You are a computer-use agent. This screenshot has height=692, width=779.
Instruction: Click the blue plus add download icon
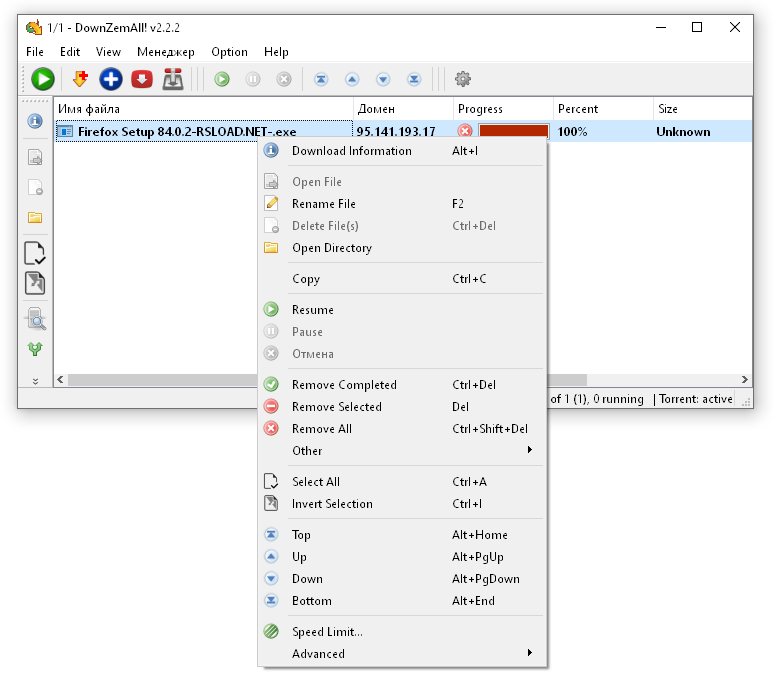[x=111, y=79]
